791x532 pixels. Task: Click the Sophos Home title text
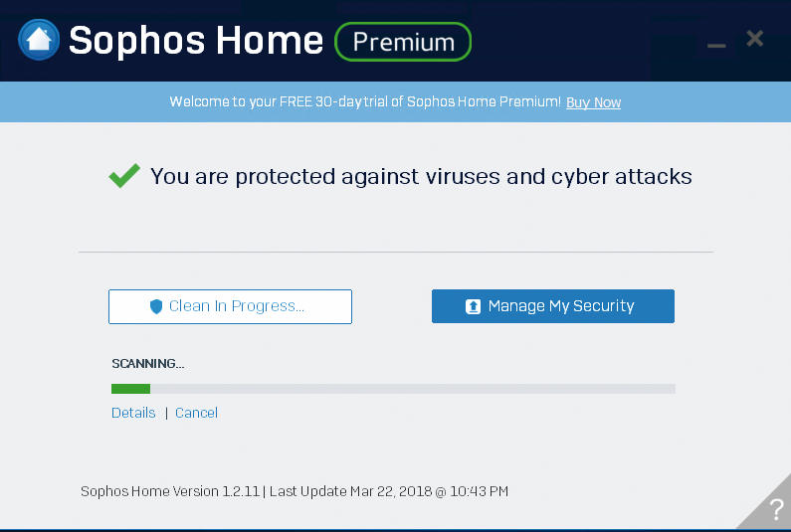196,41
